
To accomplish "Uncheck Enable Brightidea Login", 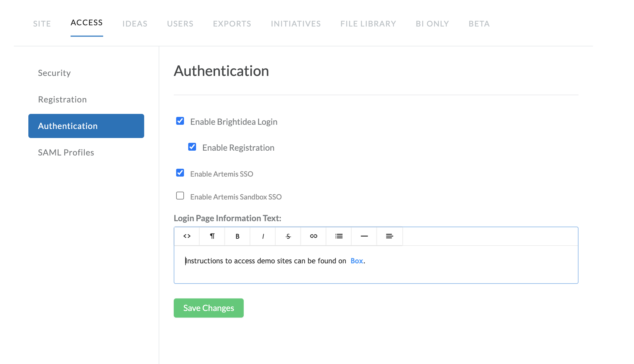I will coord(180,121).
